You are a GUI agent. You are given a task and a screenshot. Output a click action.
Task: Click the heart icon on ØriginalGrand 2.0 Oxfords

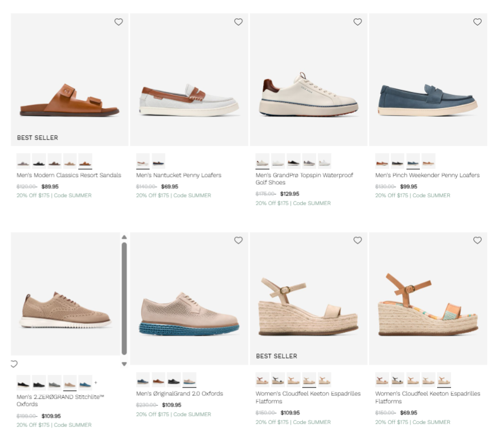click(x=238, y=240)
